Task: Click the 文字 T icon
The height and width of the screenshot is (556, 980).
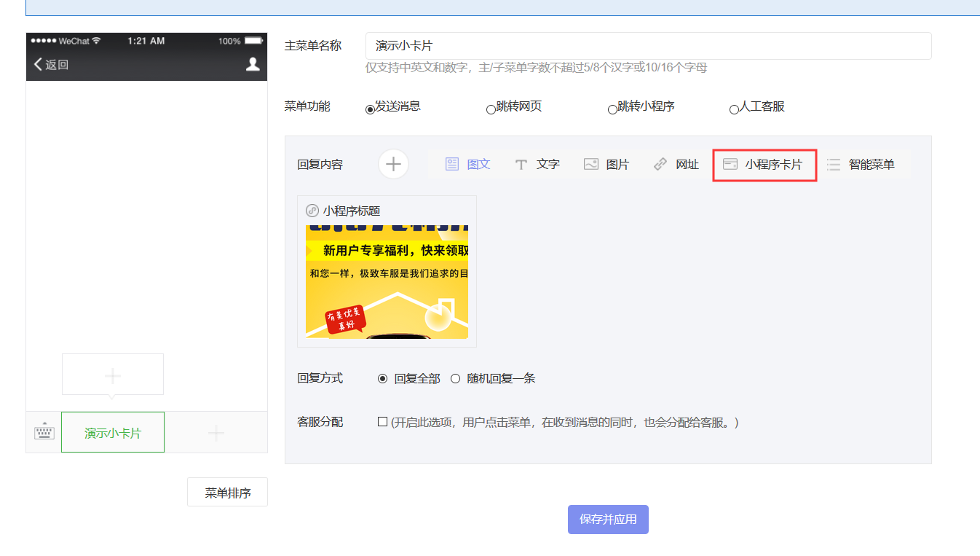Action: pos(521,164)
